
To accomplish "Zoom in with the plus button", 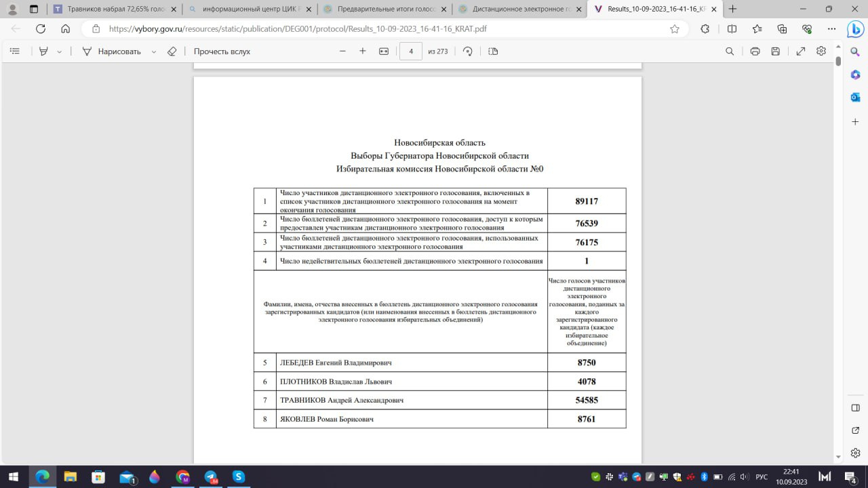I will tap(363, 52).
